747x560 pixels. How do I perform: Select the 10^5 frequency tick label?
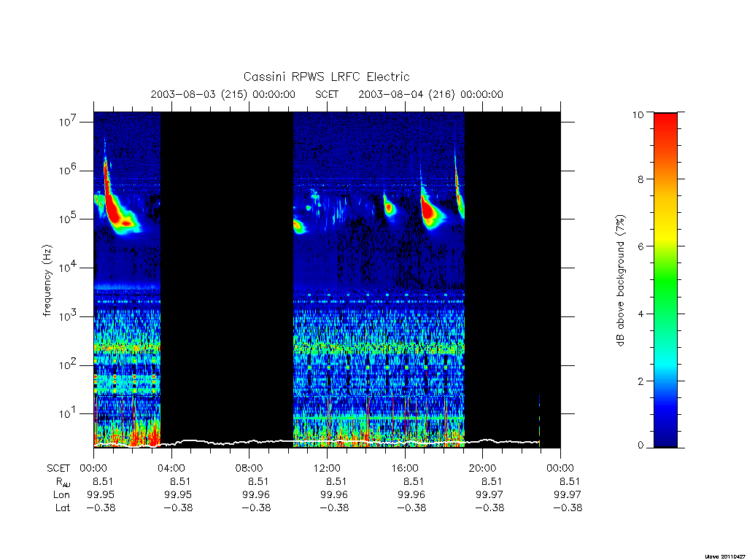[68, 218]
